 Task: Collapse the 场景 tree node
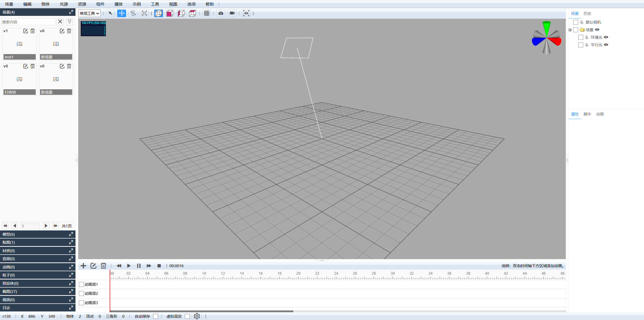570,30
